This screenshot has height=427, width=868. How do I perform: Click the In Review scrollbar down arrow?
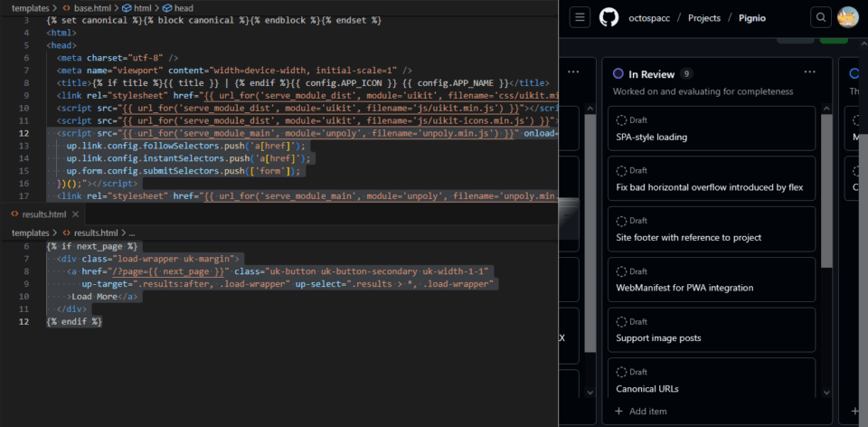pyautogui.click(x=826, y=393)
